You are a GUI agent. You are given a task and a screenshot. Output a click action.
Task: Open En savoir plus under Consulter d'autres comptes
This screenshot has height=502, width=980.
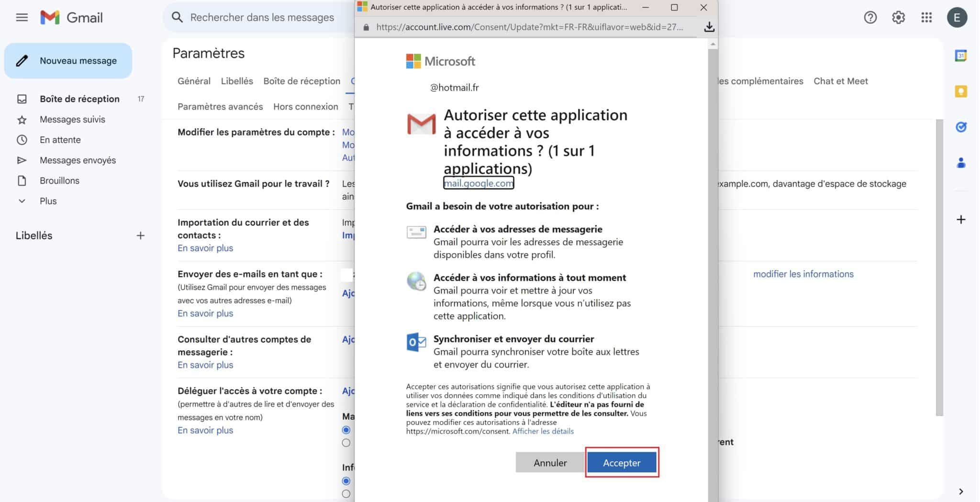[205, 365]
